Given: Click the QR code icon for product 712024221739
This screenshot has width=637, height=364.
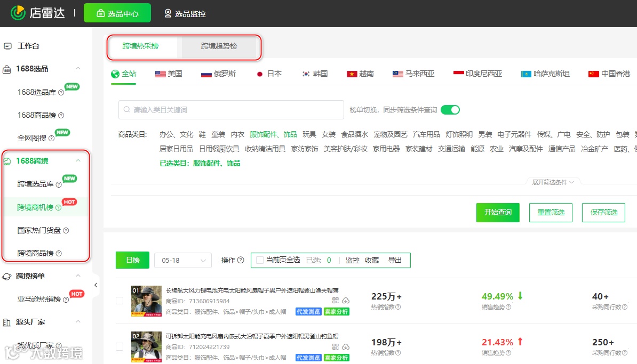Looking at the screenshot, I should click(x=335, y=346).
